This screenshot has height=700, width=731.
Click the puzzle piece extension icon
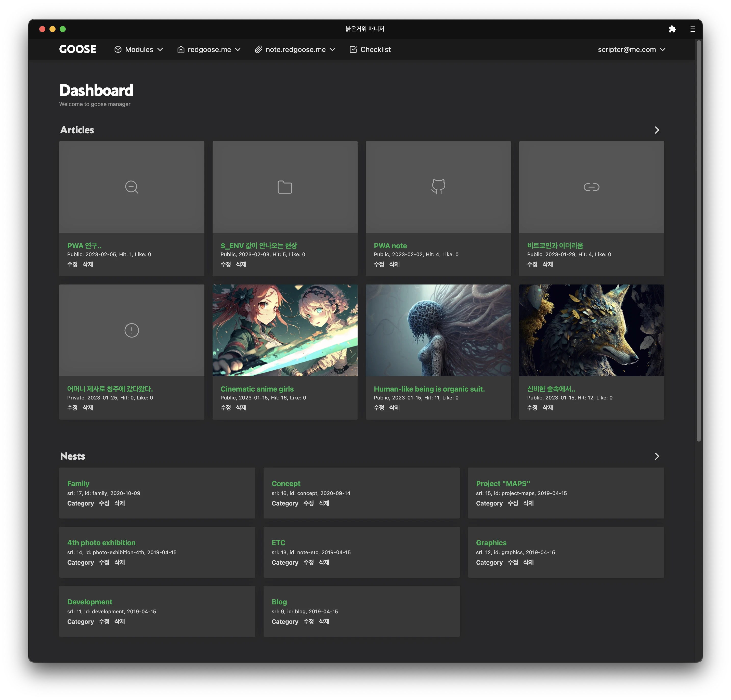tap(672, 29)
